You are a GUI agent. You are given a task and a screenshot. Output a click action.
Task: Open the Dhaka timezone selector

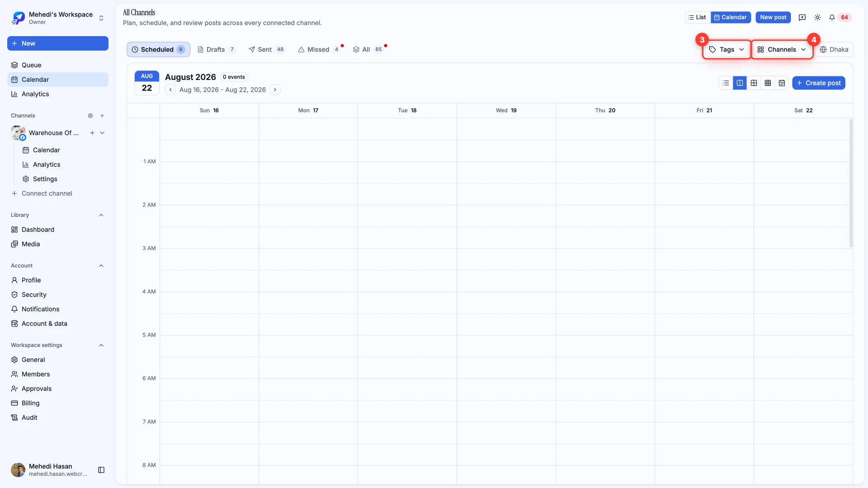coord(834,50)
